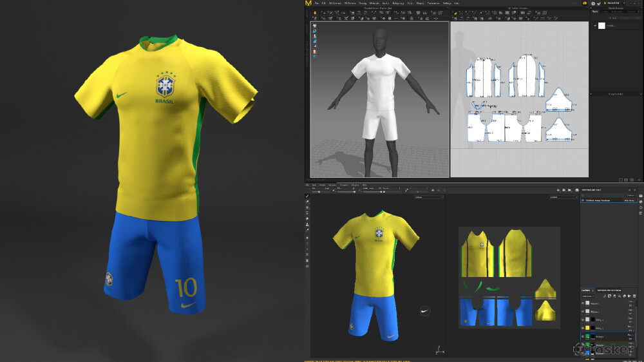Open the top layer's blending mode dropdown
This screenshot has width=644, height=362.
(630, 301)
